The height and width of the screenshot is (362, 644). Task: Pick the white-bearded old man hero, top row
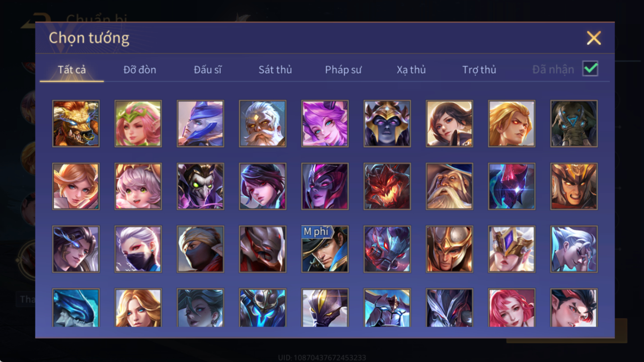pyautogui.click(x=263, y=124)
